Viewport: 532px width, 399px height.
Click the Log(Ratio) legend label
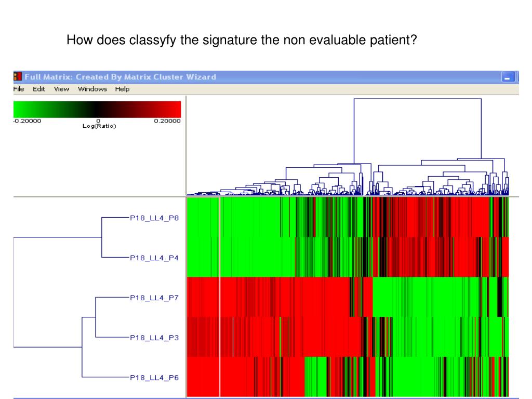99,126
